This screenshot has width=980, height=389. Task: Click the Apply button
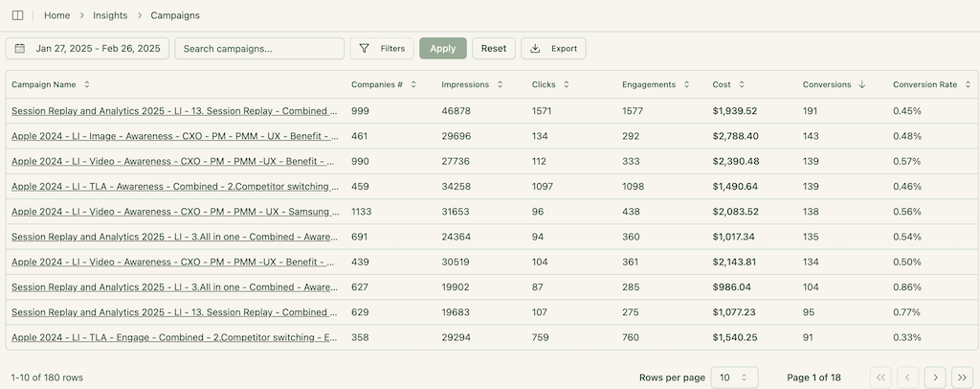[x=443, y=49]
